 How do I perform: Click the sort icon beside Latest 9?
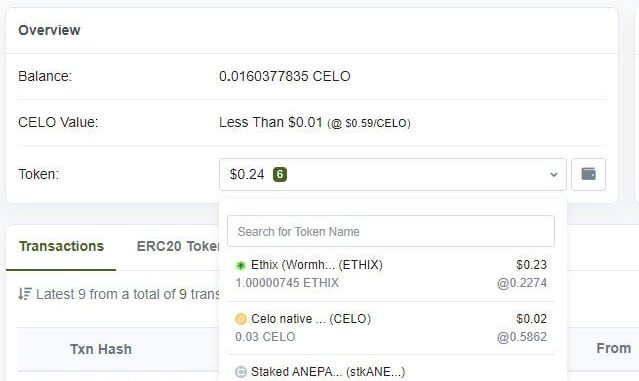[x=24, y=294]
